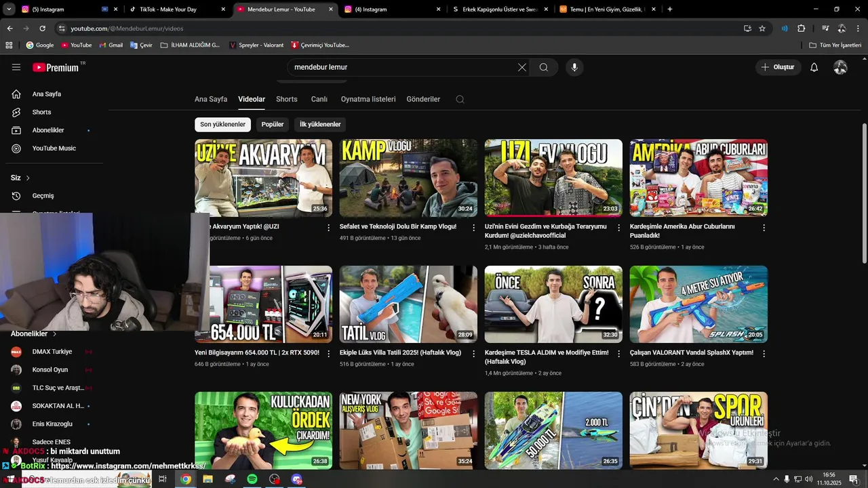Switch to the Temu browser tab

(607, 9)
